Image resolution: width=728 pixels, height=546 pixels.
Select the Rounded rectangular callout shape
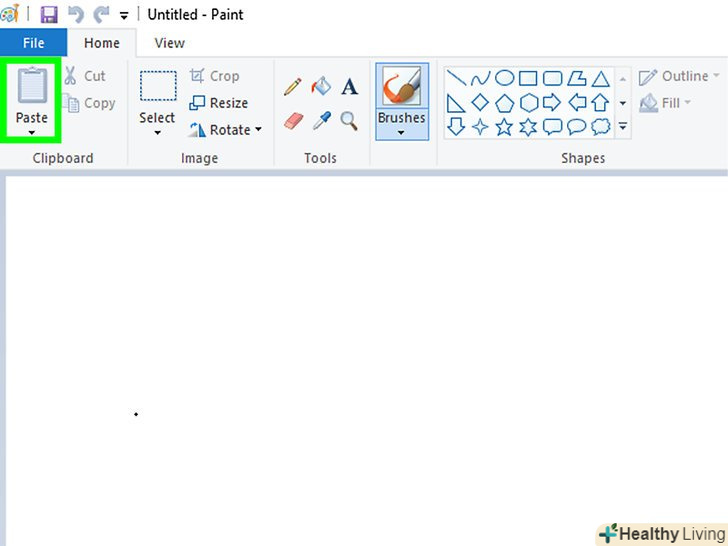click(552, 126)
